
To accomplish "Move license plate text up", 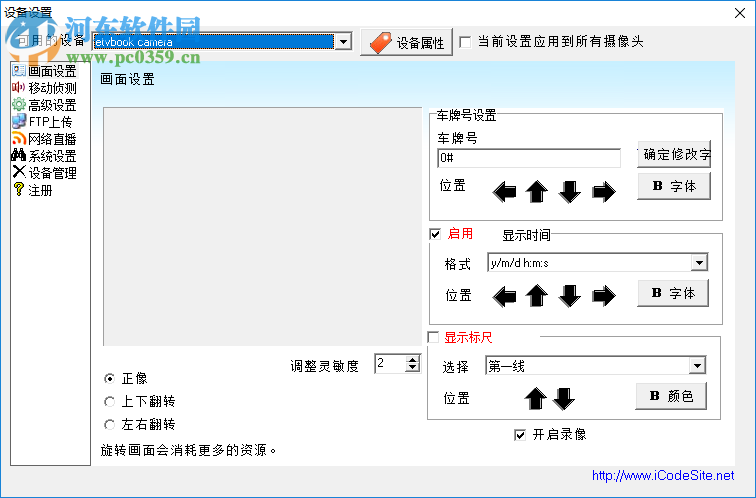I will coord(537,192).
